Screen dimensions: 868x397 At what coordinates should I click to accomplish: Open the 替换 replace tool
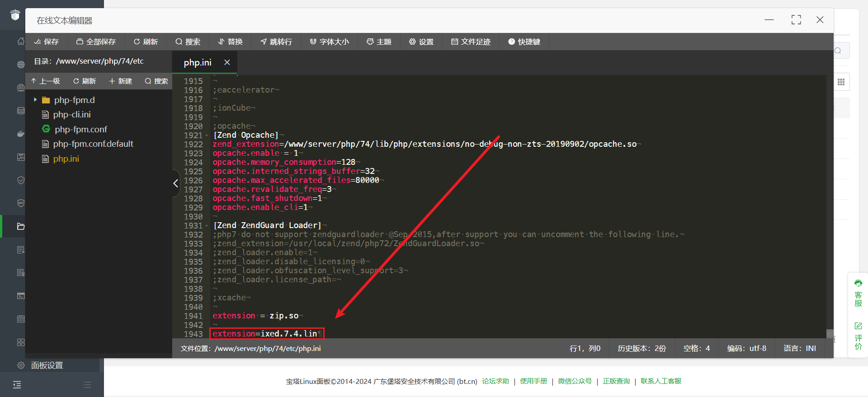pos(230,42)
